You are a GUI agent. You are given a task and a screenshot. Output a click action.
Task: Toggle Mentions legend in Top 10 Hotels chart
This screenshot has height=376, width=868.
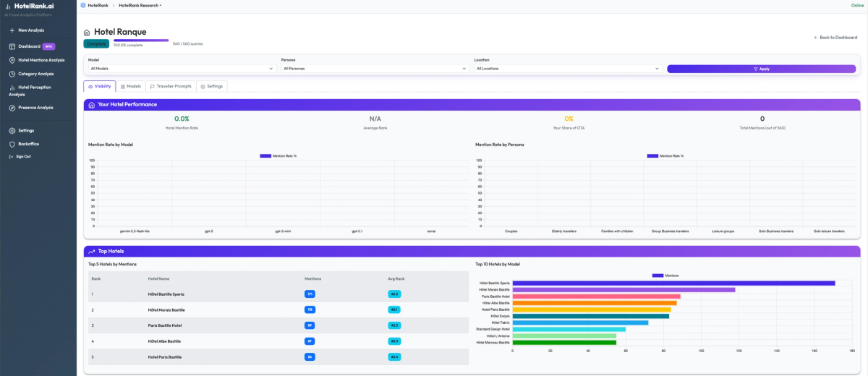pyautogui.click(x=665, y=275)
